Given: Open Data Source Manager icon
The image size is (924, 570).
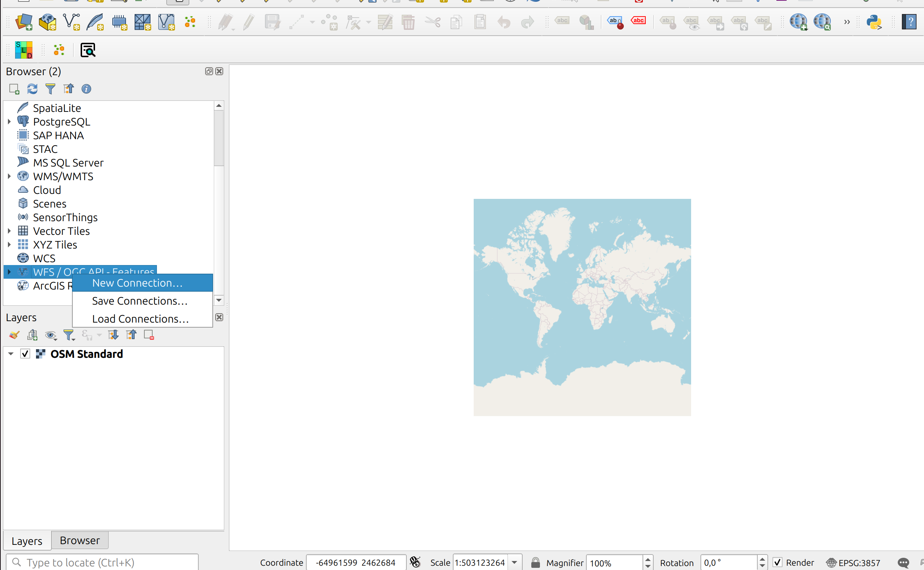Looking at the screenshot, I should pyautogui.click(x=23, y=22).
